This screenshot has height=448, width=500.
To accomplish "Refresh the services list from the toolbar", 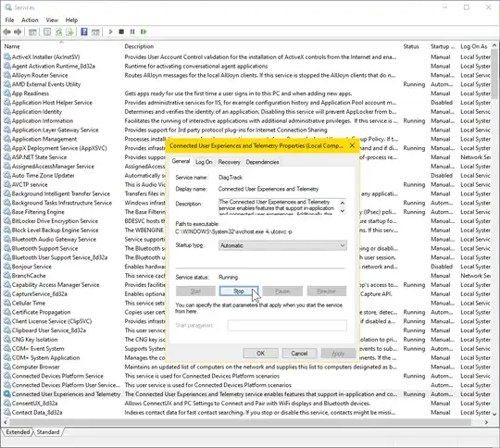I will [58, 31].
